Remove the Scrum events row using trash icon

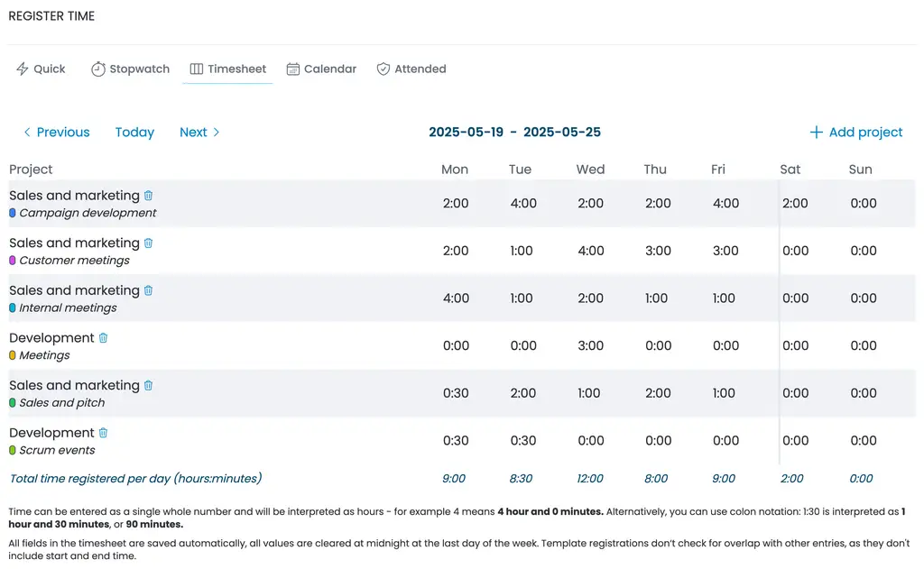pos(104,433)
